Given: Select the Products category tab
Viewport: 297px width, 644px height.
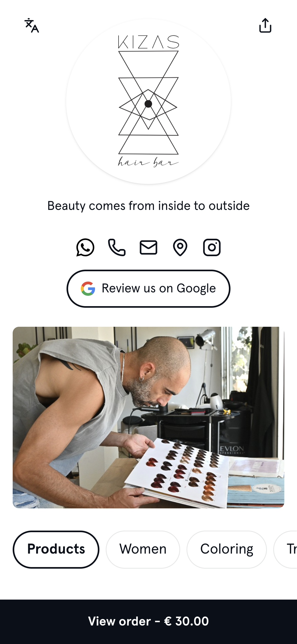Looking at the screenshot, I should click(56, 549).
